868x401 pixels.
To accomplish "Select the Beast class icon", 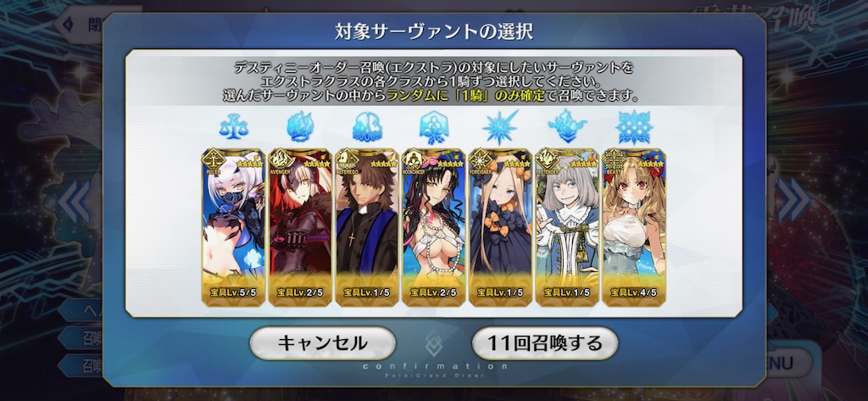I will (634, 127).
